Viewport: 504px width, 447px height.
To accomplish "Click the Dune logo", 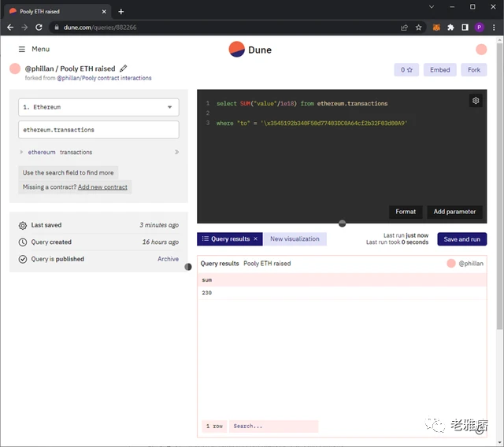I will [250, 50].
